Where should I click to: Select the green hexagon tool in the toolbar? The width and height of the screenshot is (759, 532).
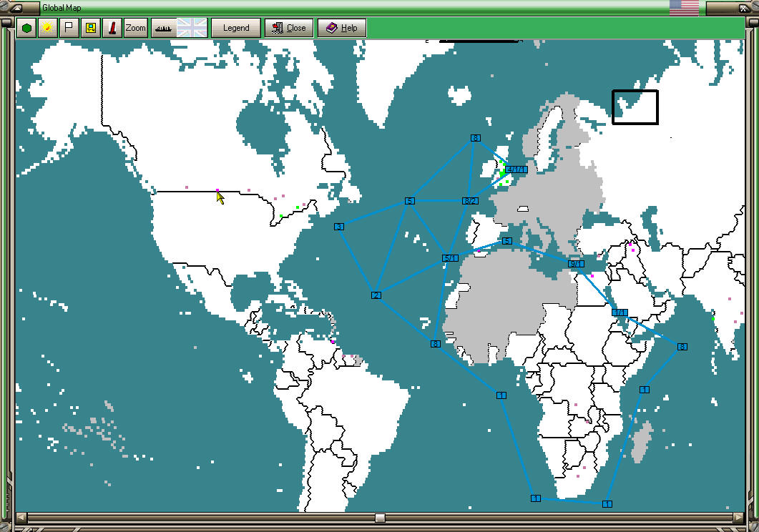click(26, 27)
